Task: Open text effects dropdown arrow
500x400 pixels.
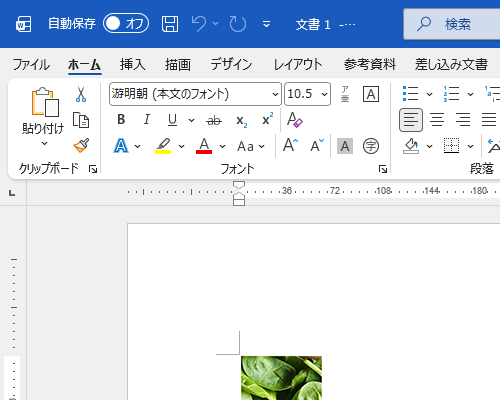Action: pyautogui.click(x=137, y=146)
